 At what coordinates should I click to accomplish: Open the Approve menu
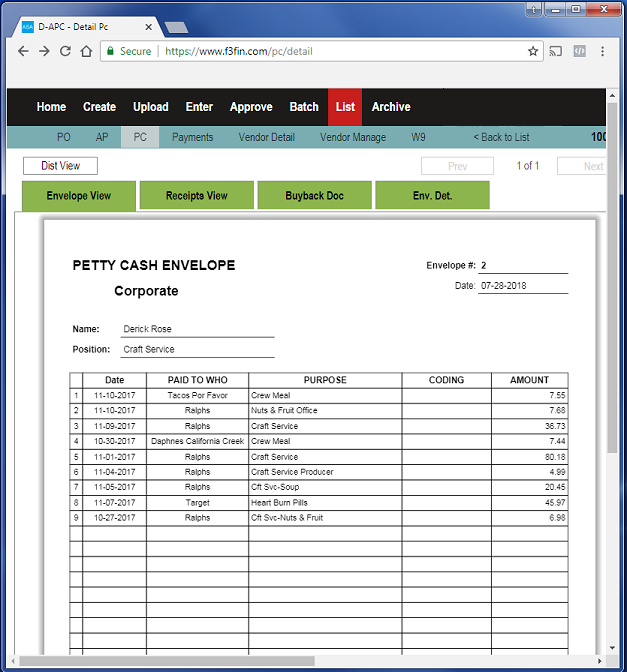coord(251,107)
